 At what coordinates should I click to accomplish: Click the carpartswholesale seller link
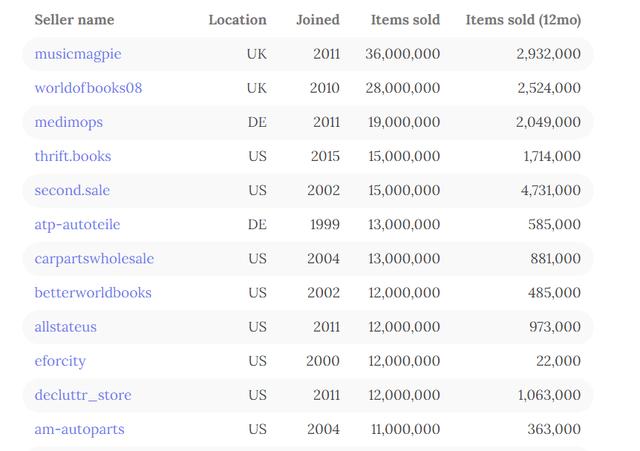94,259
